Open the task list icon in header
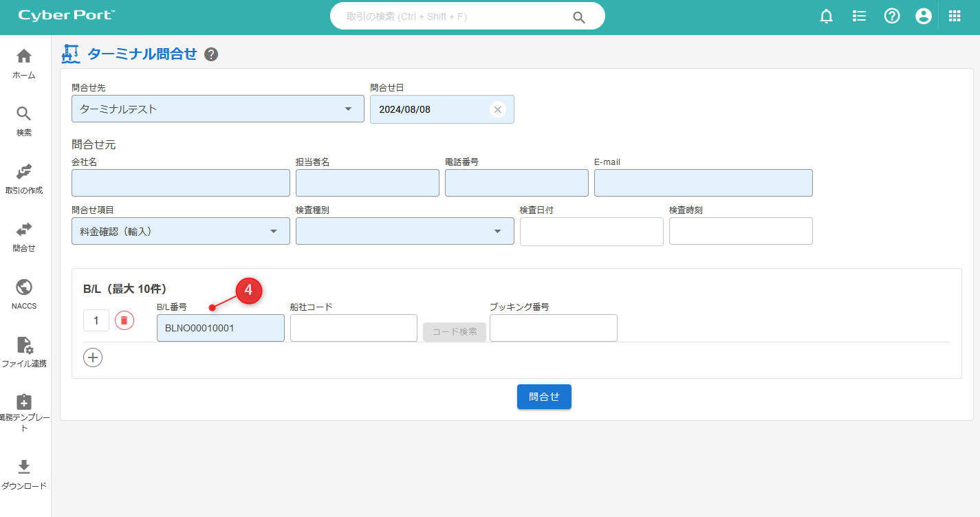980x517 pixels. click(x=859, y=16)
